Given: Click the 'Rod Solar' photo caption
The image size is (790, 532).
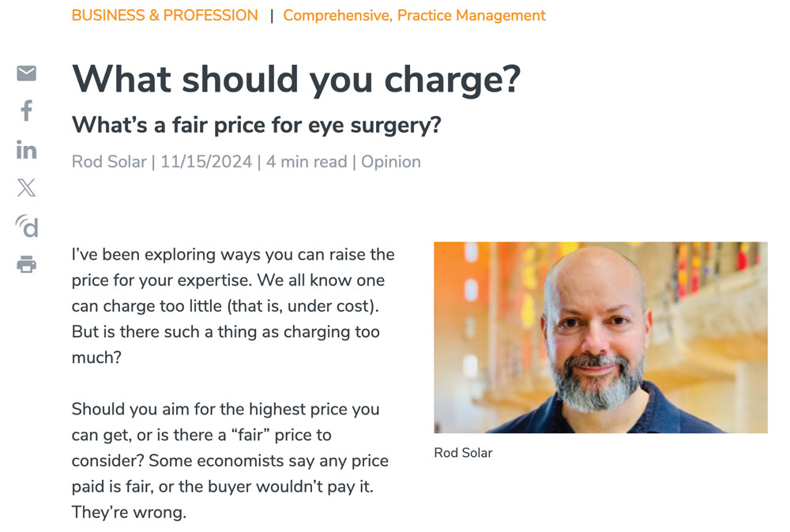Looking at the screenshot, I should [463, 453].
